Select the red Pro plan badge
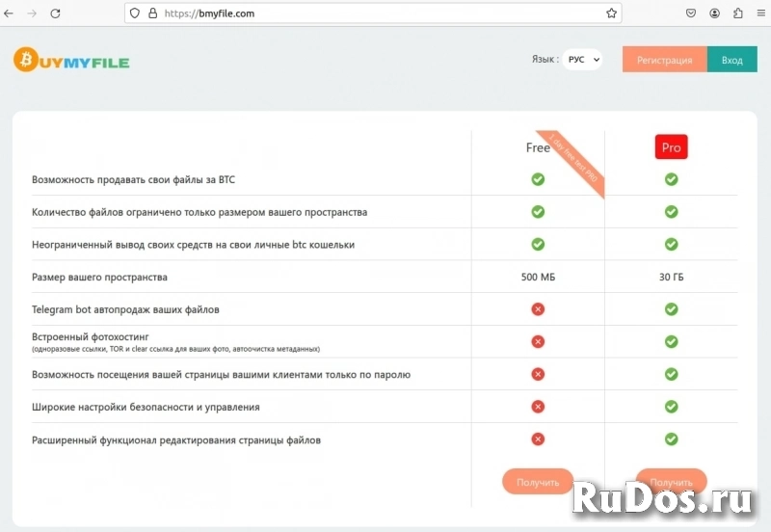The image size is (771, 532). pyautogui.click(x=671, y=147)
